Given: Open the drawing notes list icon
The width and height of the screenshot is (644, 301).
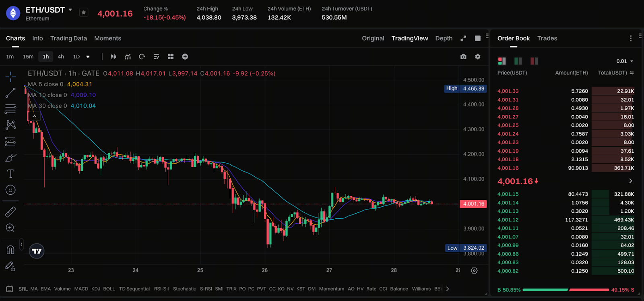Looking at the screenshot, I should [156, 57].
